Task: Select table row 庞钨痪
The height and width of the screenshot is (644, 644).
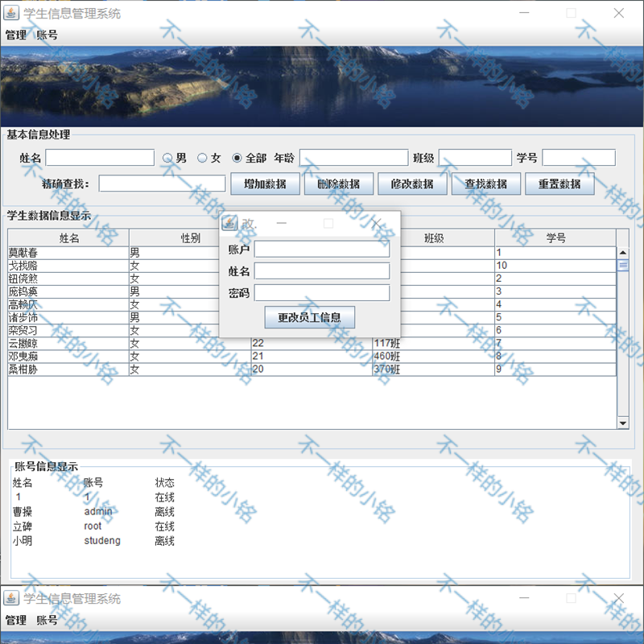Action: [312, 291]
